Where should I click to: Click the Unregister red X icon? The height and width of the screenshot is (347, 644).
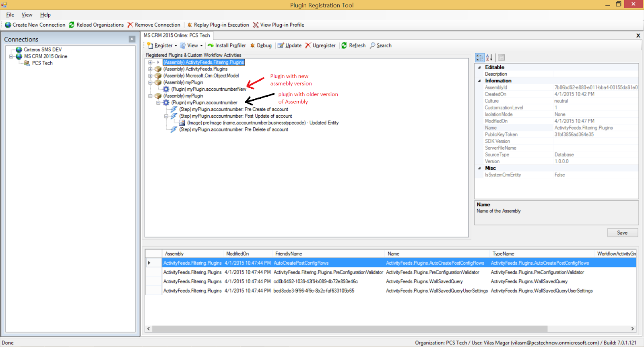click(308, 46)
